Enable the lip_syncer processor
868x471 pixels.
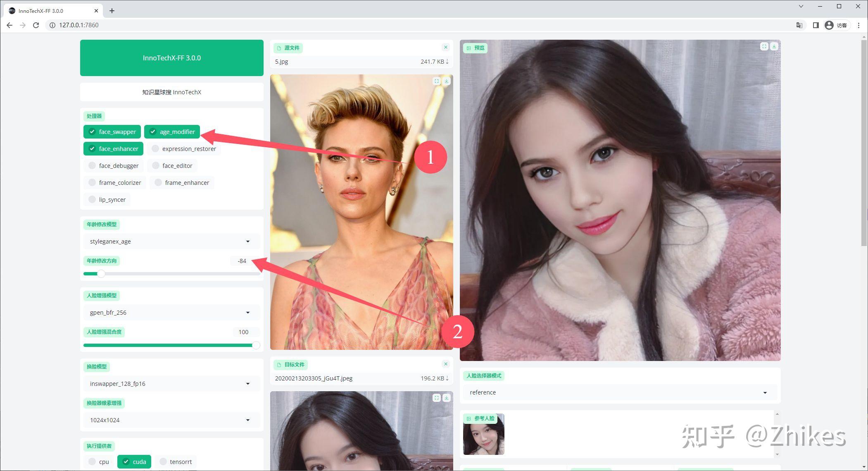click(107, 199)
